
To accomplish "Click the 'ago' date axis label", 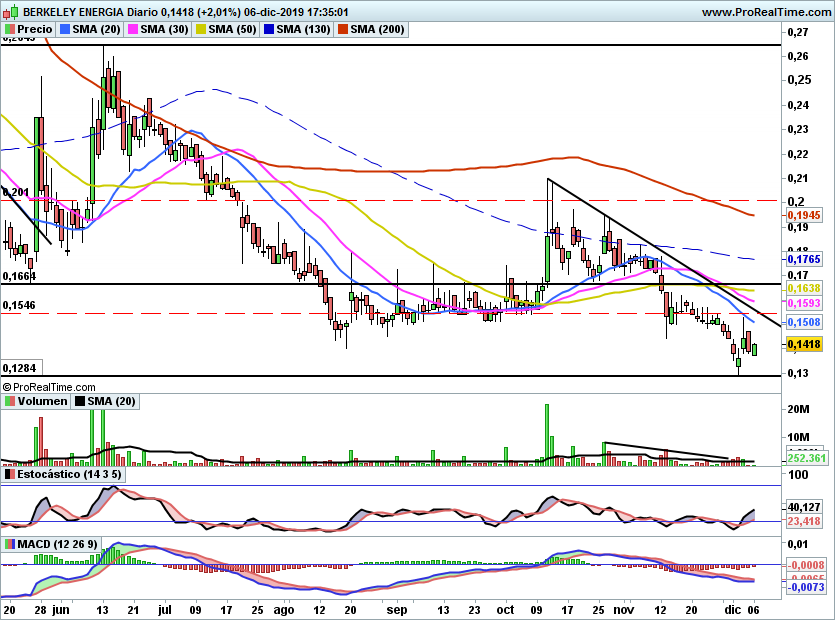I will 284,610.
